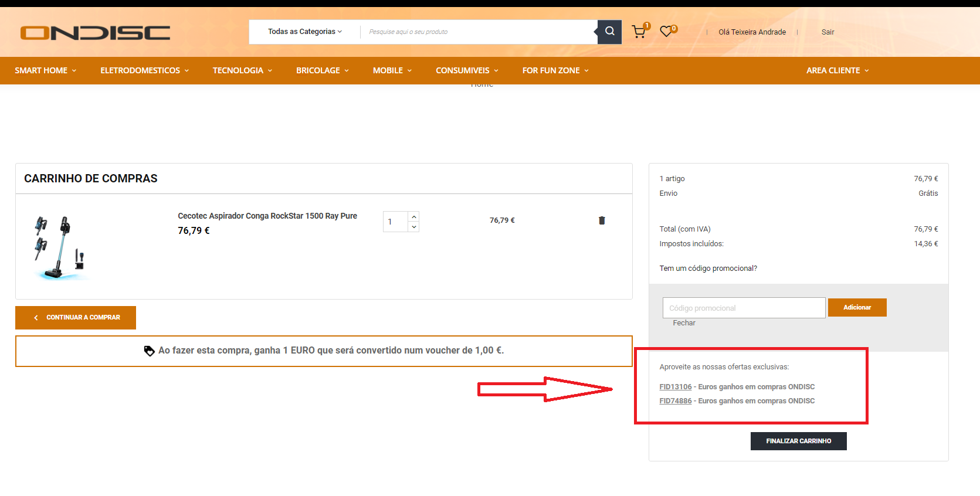980x496 pixels.
Task: Click the Adicionar promo button
Action: coord(857,307)
